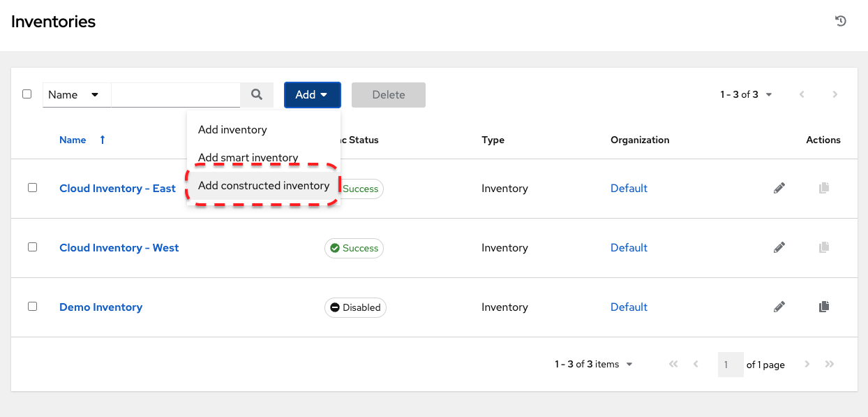Go to last page icon
Image resolution: width=868 pixels, height=417 pixels.
[830, 364]
